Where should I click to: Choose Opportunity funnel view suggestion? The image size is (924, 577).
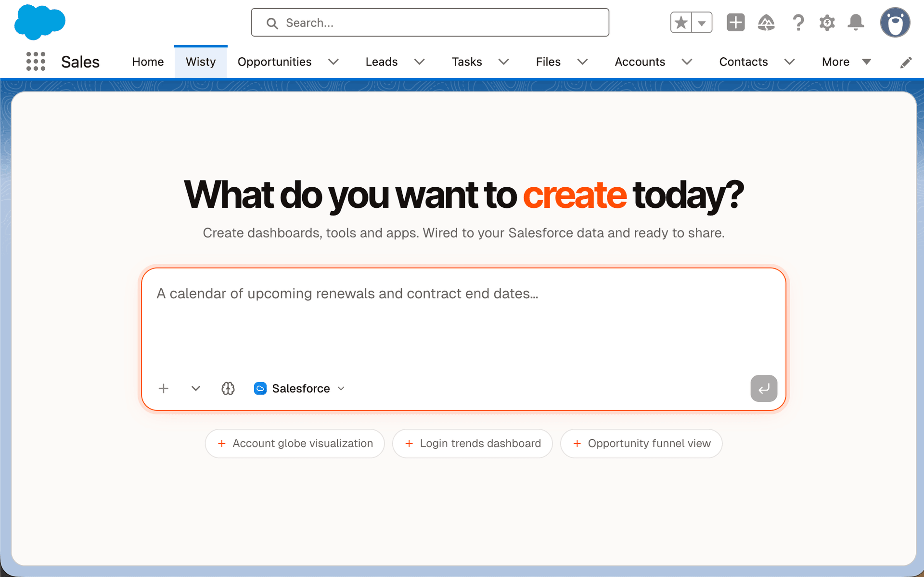(x=641, y=443)
